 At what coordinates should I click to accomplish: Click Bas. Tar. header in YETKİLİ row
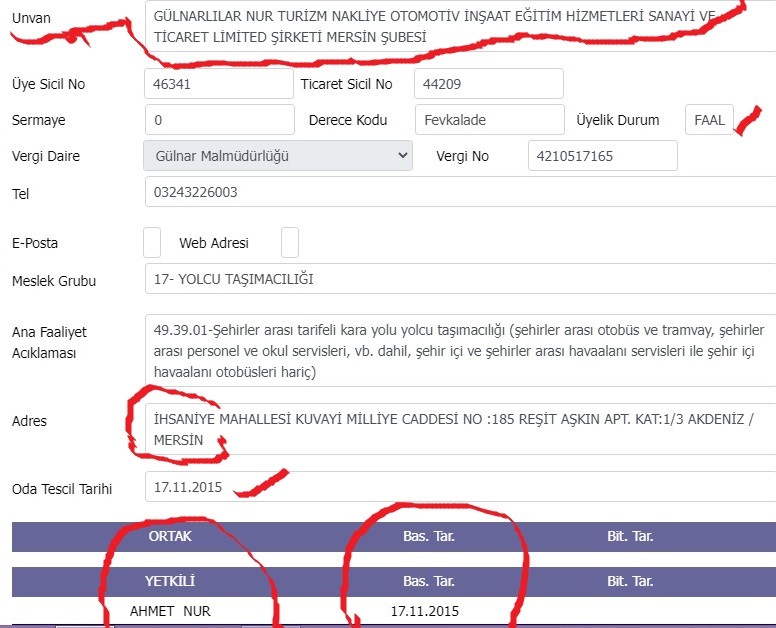429,581
